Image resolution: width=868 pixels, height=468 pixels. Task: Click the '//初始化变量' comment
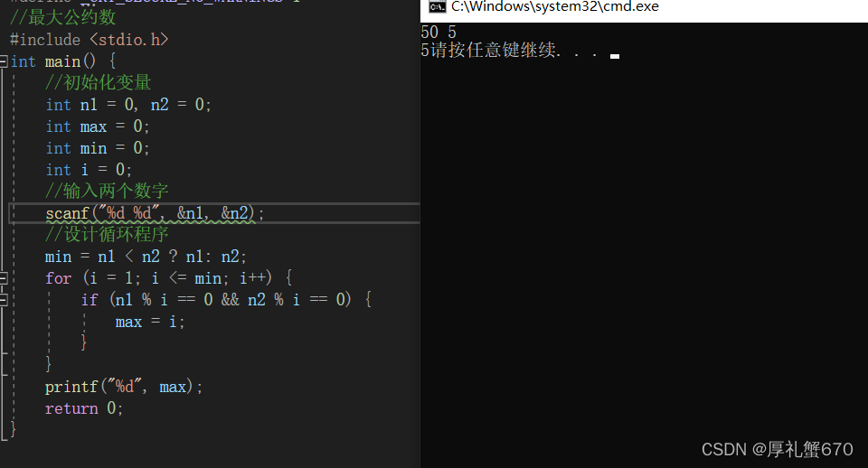[98, 82]
